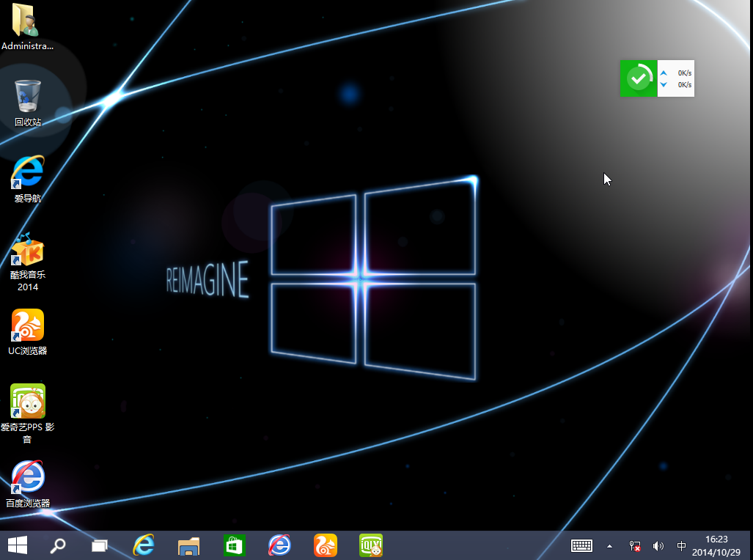Click the green checkmark security widget
Viewport: 753px width, 560px height.
(639, 78)
